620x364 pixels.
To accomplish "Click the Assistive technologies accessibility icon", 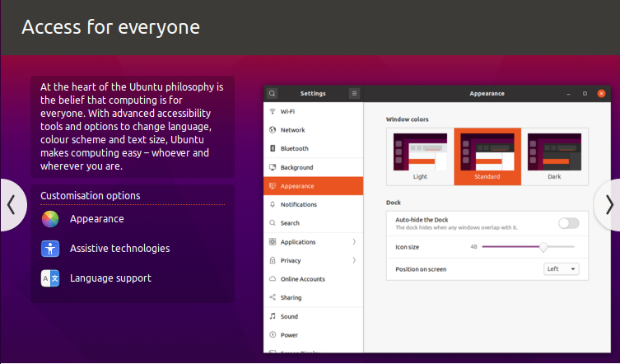I will (51, 249).
